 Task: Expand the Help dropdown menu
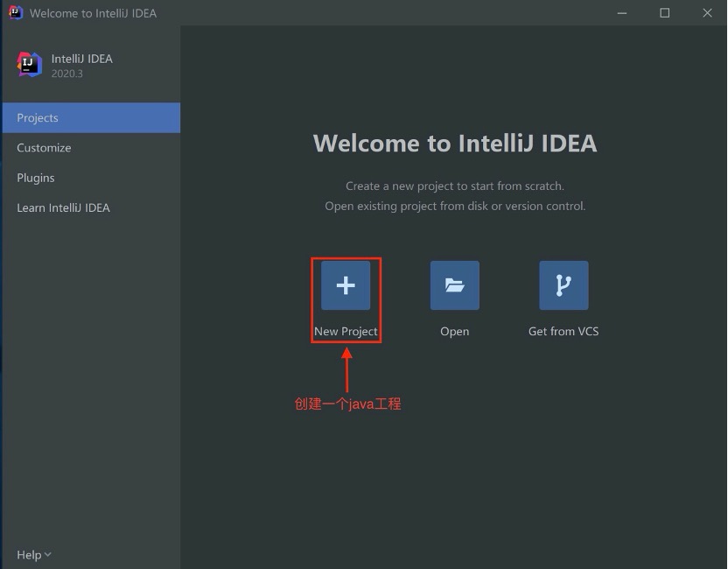(34, 555)
